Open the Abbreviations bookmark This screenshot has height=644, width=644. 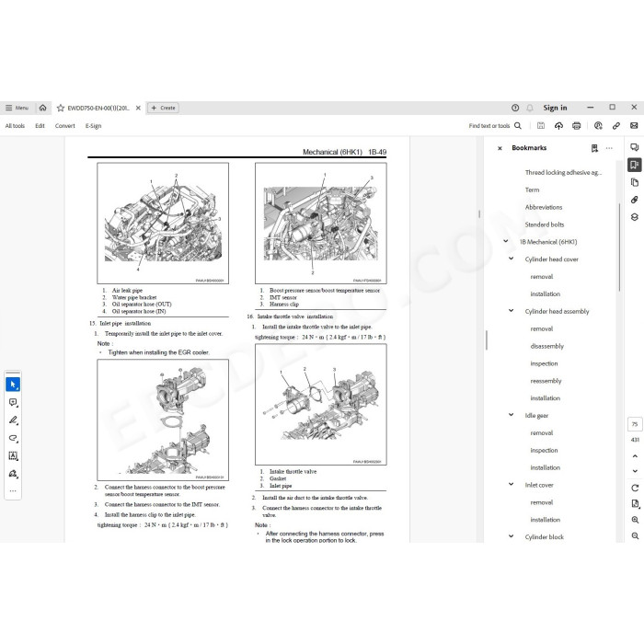click(544, 207)
